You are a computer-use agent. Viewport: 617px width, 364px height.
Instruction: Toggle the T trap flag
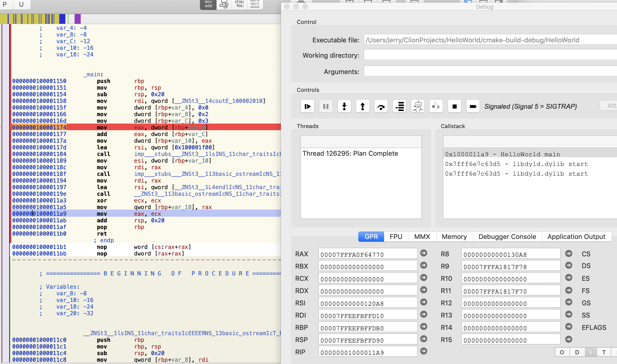(x=604, y=352)
